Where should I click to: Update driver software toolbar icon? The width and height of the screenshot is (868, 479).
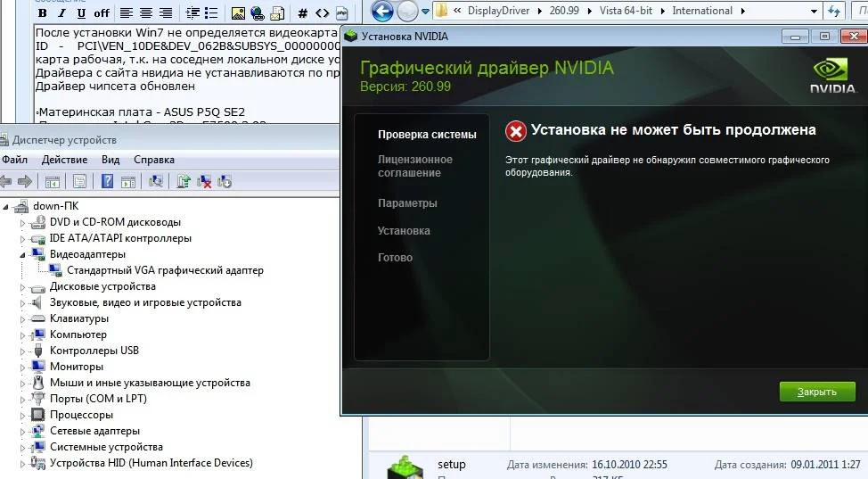184,181
